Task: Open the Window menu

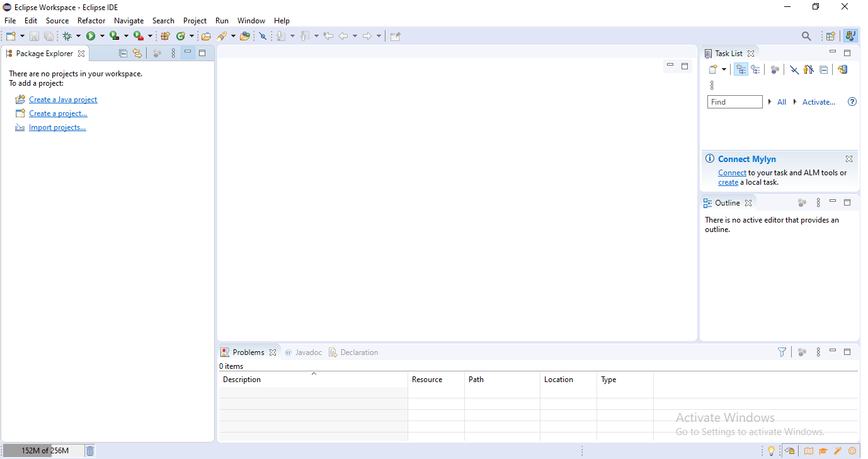Action: pos(251,20)
